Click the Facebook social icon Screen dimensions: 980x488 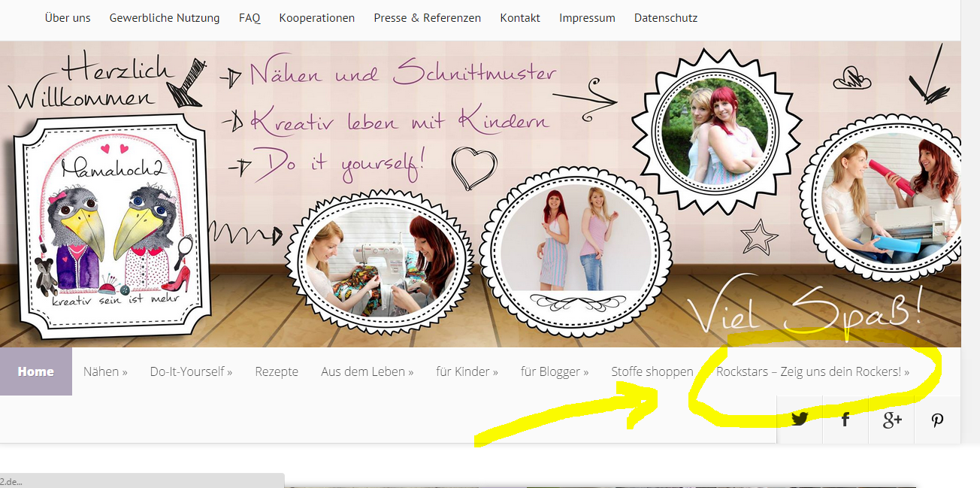tap(845, 420)
